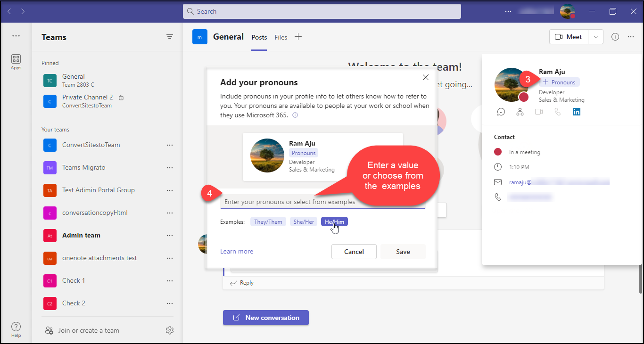Expand the Meet dropdown arrow
This screenshot has height=344, width=644.
point(596,37)
